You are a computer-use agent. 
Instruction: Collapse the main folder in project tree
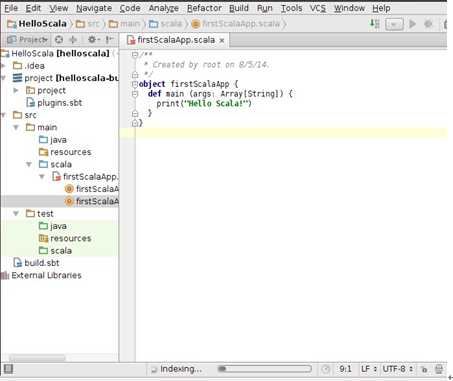[x=16, y=127]
